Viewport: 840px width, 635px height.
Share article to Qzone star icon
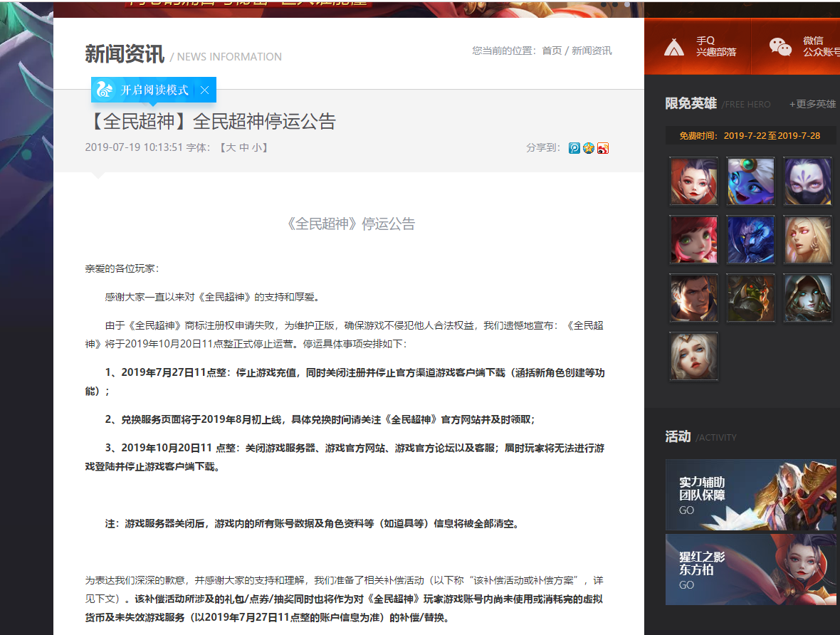pos(589,148)
